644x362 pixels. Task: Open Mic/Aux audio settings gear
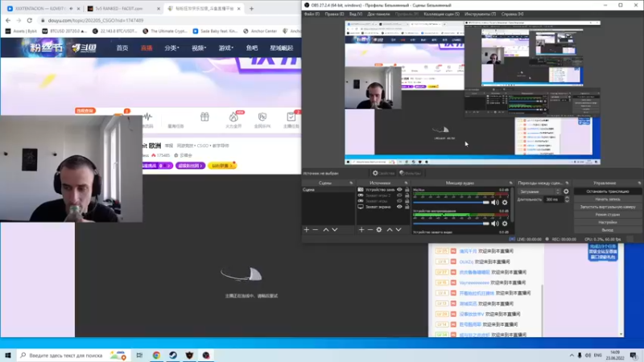[x=505, y=203]
